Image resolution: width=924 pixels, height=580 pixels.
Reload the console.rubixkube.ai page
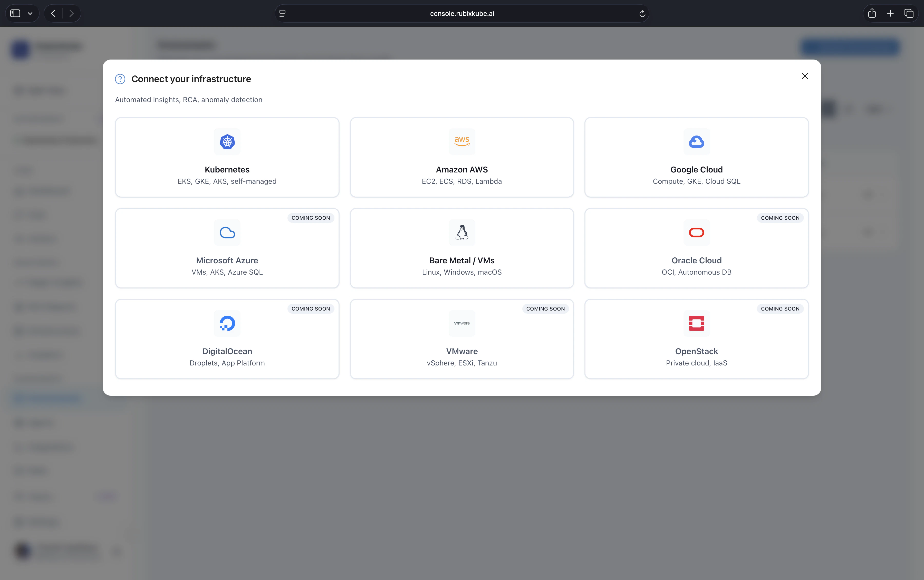(x=642, y=13)
